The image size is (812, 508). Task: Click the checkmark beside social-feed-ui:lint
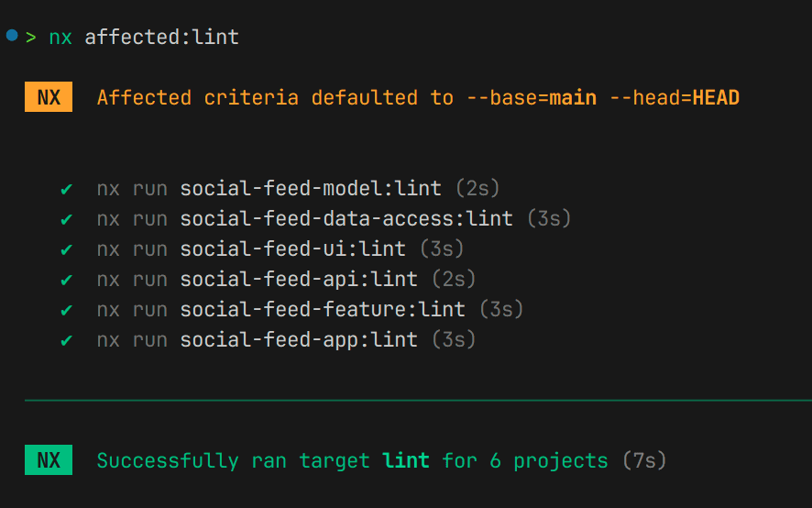pos(66,249)
